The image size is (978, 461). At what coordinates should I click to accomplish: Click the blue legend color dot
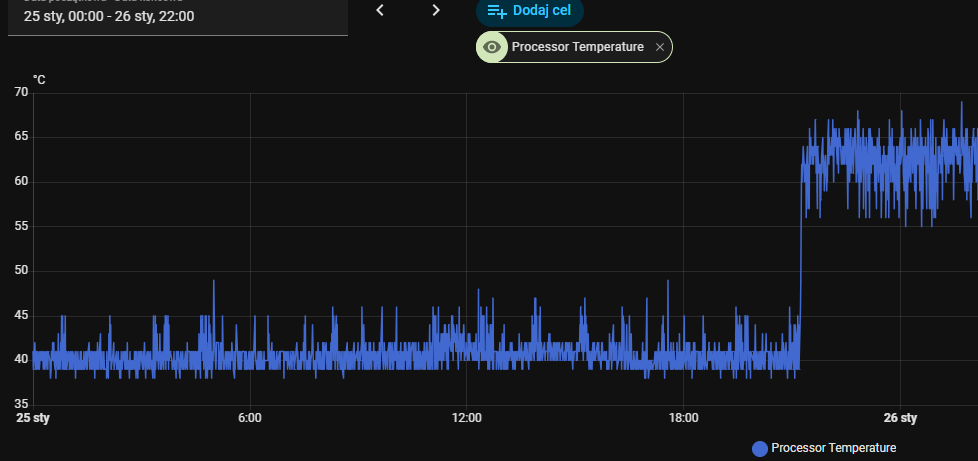coord(760,449)
